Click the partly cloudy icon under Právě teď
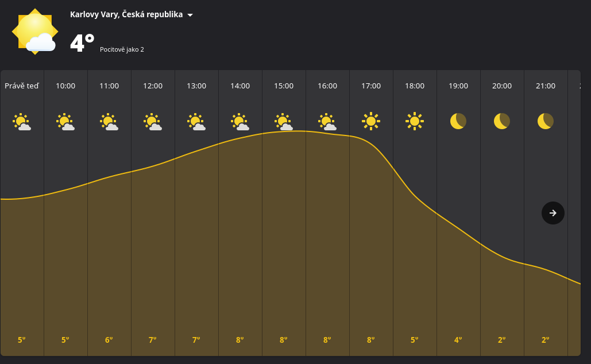591x364 pixels. coord(22,122)
